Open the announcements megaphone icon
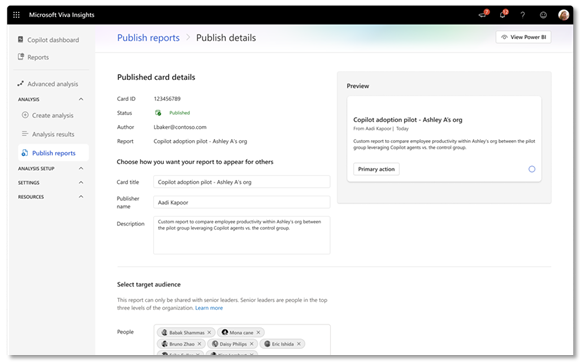Image resolution: width=580 pixels, height=362 pixels. click(483, 15)
